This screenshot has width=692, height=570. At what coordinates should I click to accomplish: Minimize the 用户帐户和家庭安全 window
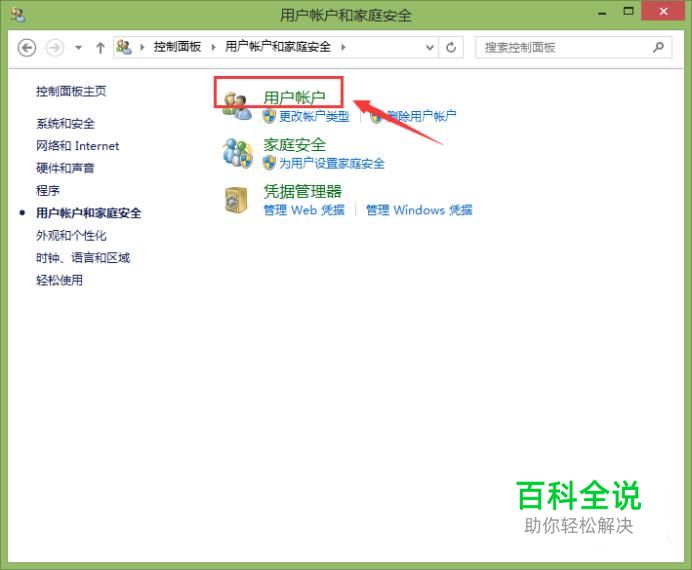[602, 12]
